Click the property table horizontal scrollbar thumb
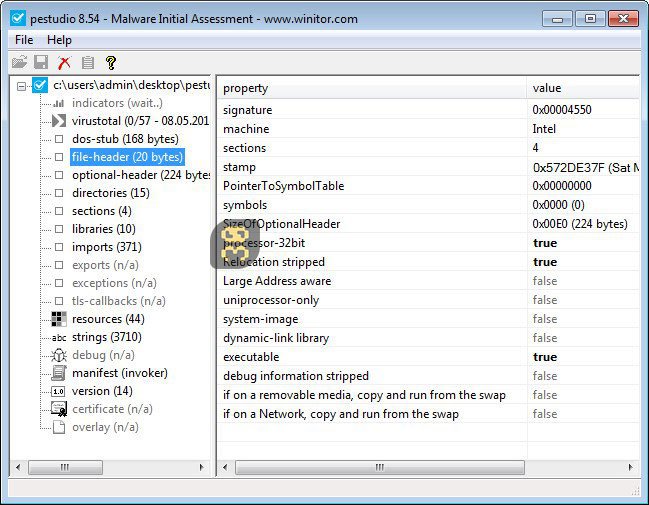The width and height of the screenshot is (649, 505). coord(380,467)
